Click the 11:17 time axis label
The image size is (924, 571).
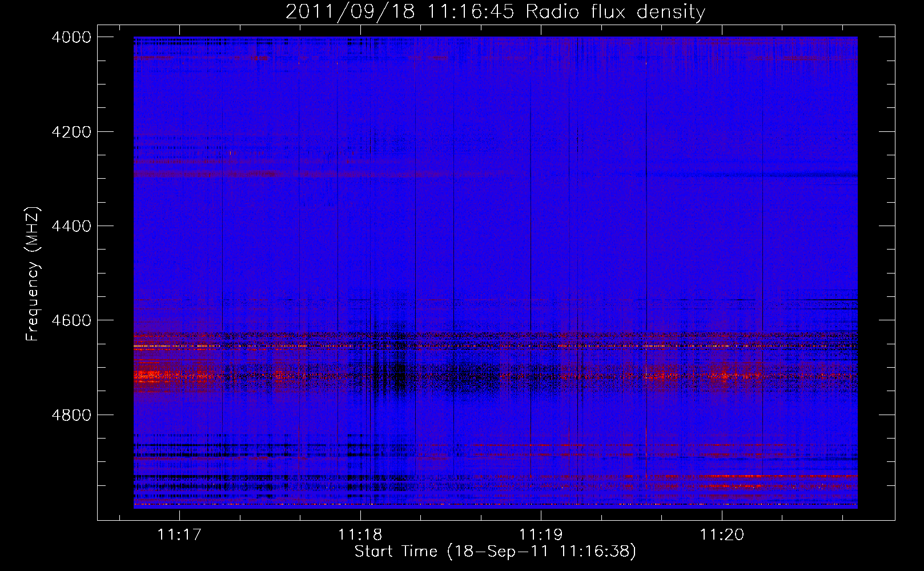coord(180,535)
